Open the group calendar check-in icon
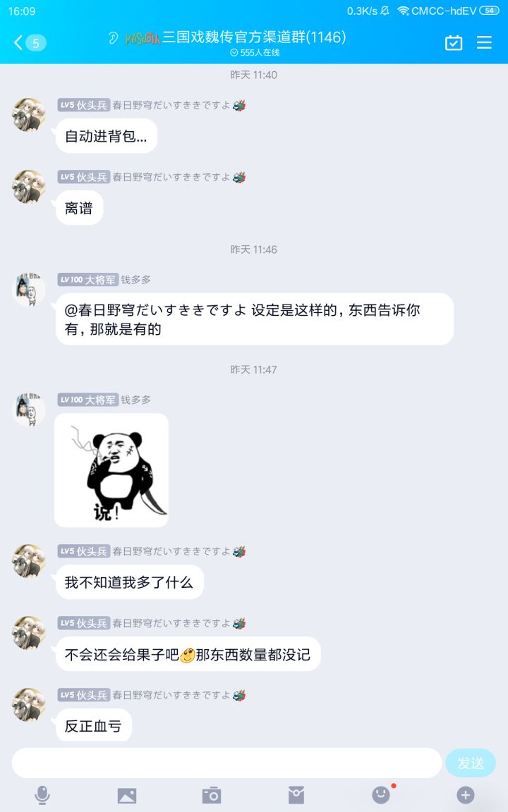 (x=454, y=42)
